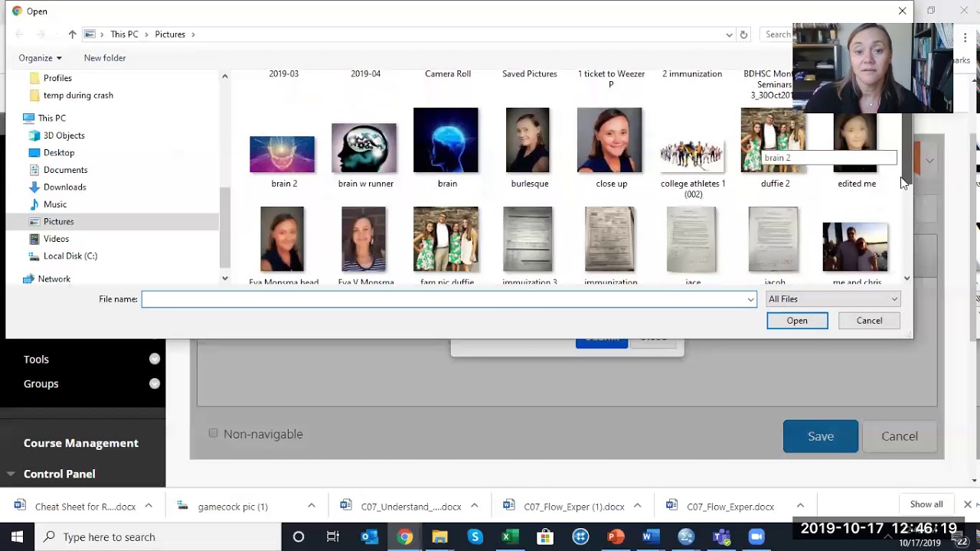Click the '2019-03' folder label
The height and width of the screenshot is (551, 980).
point(284,74)
